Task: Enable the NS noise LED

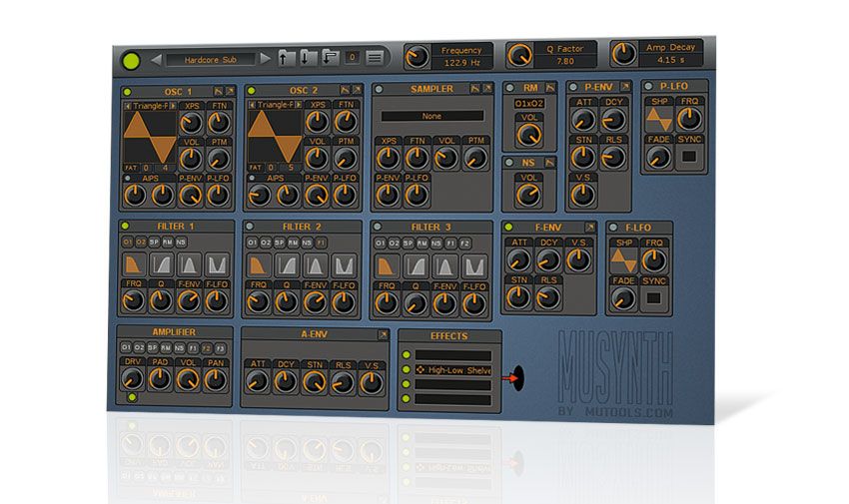Action: 509,163
